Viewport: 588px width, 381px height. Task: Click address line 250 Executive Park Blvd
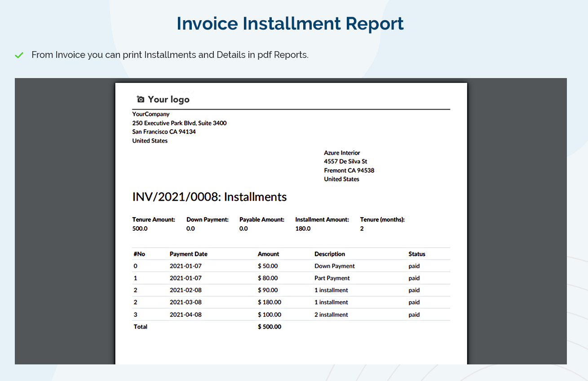point(179,123)
